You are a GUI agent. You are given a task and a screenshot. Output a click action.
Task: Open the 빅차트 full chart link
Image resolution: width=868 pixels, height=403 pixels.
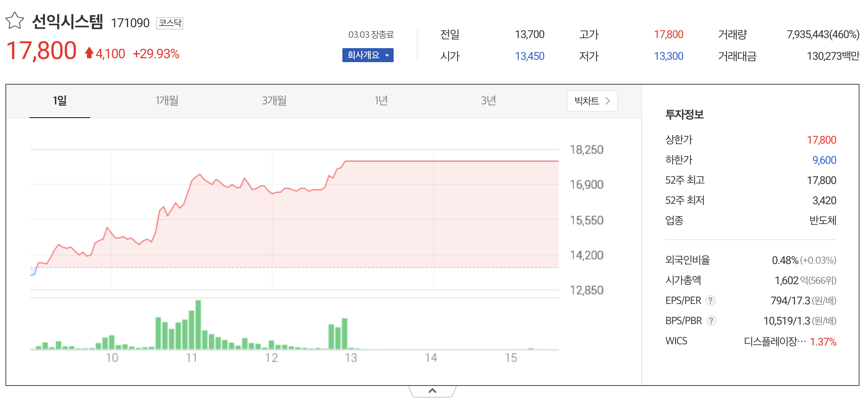[x=592, y=101]
